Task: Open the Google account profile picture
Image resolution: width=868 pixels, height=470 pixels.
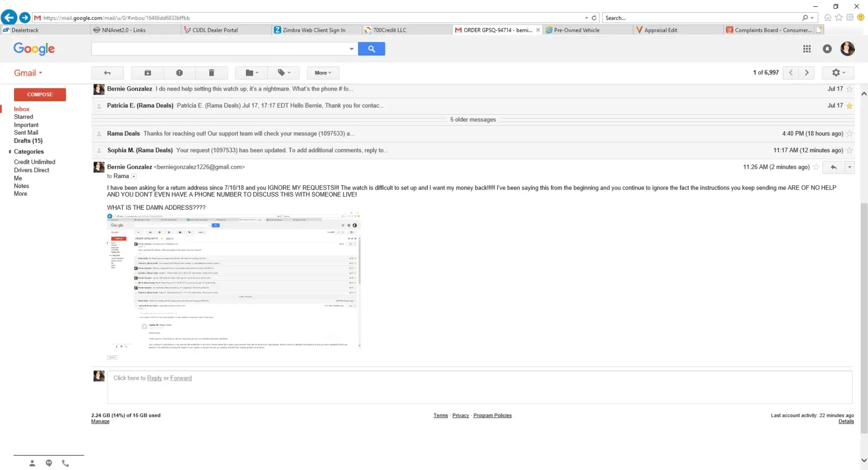Action: (847, 49)
